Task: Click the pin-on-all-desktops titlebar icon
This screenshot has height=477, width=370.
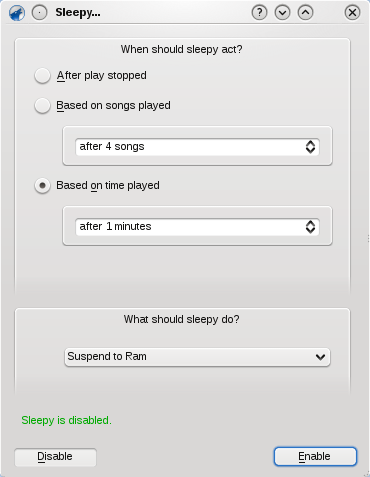Action: [40, 13]
